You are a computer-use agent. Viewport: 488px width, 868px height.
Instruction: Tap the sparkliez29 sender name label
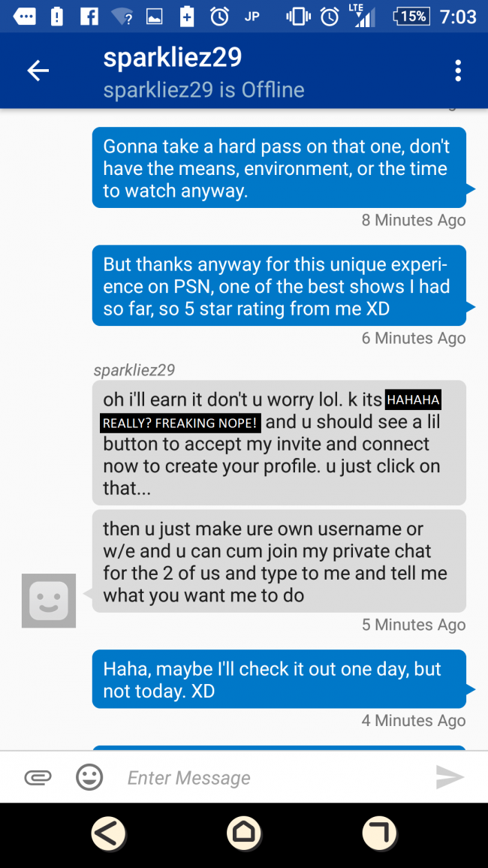[x=134, y=369]
